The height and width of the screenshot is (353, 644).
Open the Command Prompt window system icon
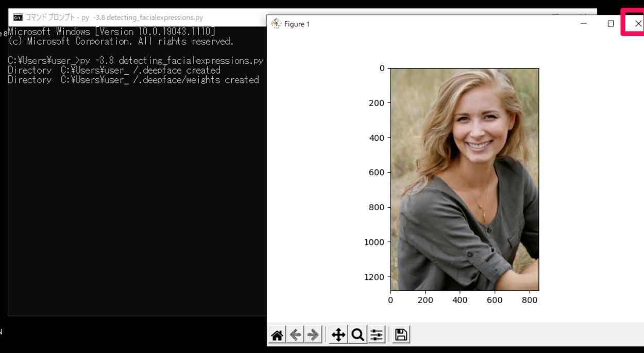(18, 18)
